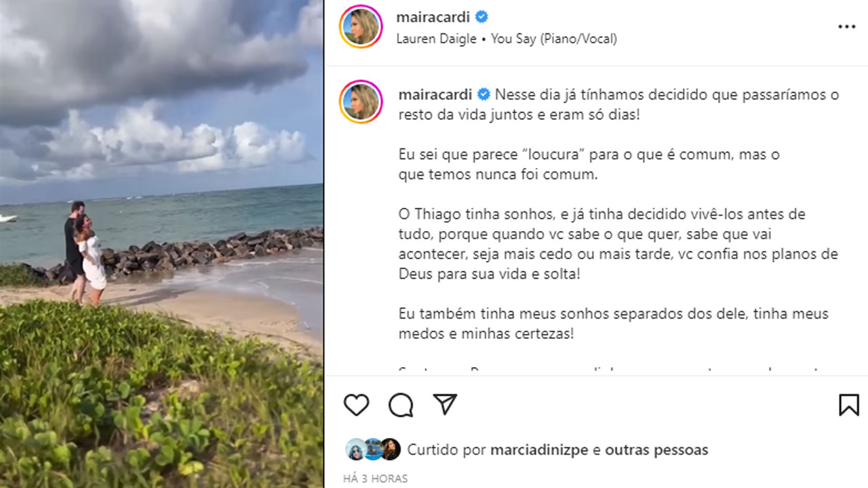View the outras pessoas likes list
The height and width of the screenshot is (488, 868).
pyautogui.click(x=656, y=449)
